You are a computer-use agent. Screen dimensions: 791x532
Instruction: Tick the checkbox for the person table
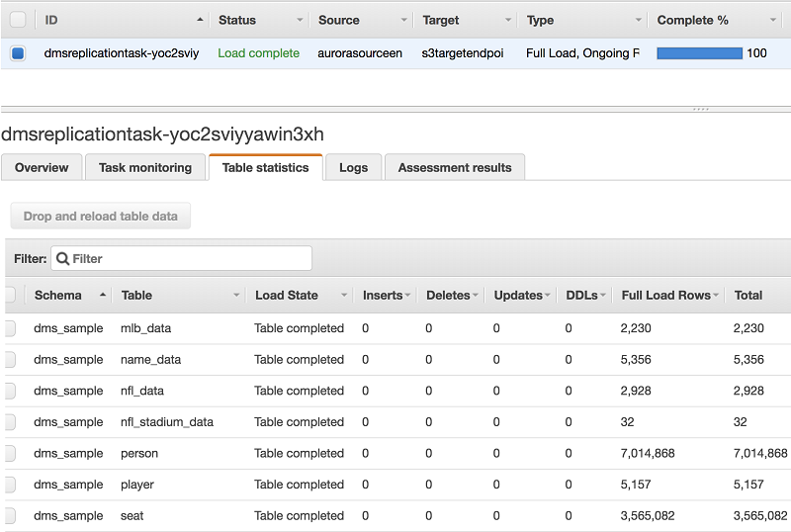coord(10,454)
